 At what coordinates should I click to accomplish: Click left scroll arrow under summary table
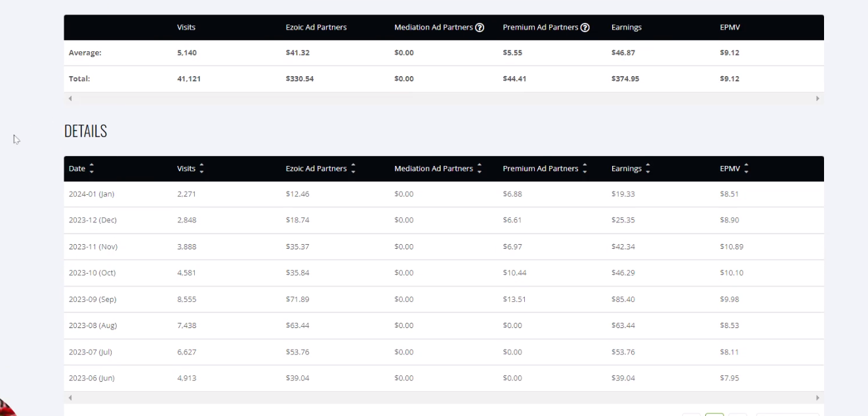[71, 98]
